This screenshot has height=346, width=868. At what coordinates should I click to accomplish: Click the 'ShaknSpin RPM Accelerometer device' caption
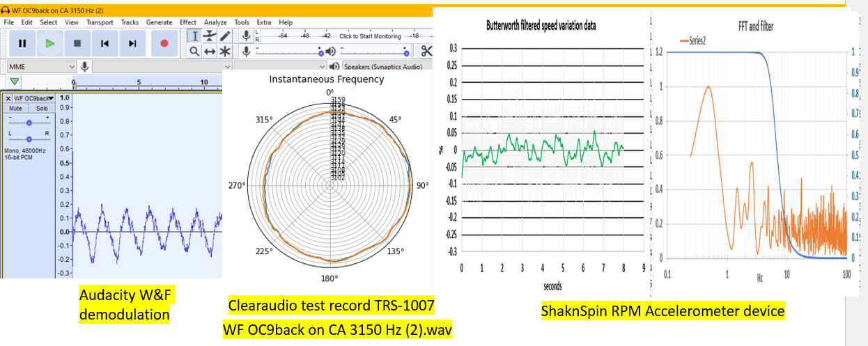(x=663, y=310)
